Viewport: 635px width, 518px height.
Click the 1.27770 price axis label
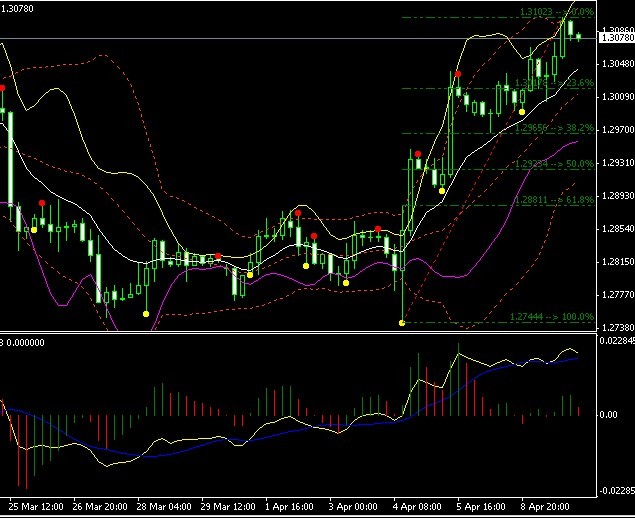(x=618, y=295)
